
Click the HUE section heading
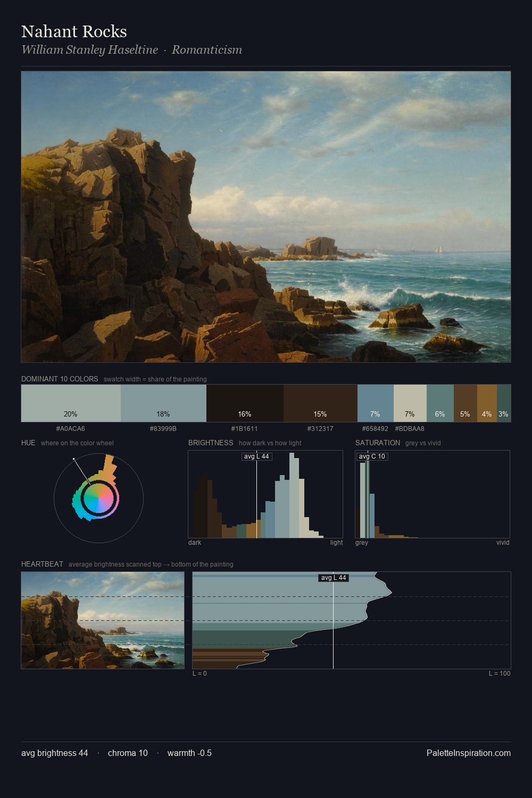pyautogui.click(x=28, y=443)
